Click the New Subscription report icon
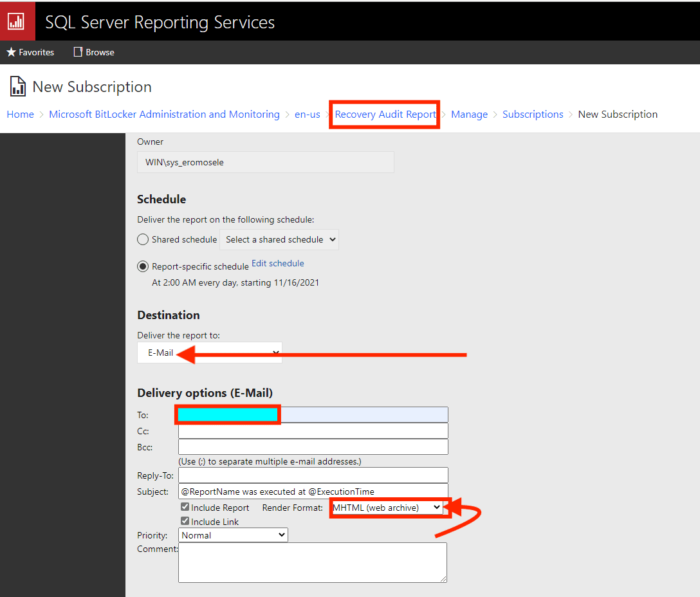The image size is (700, 597). (18, 87)
